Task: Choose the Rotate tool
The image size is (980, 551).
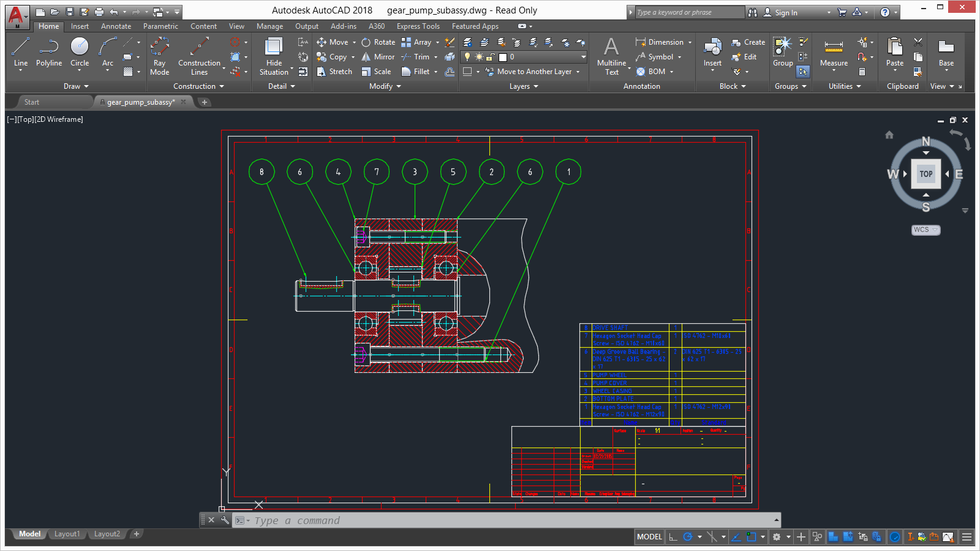Action: coord(378,42)
